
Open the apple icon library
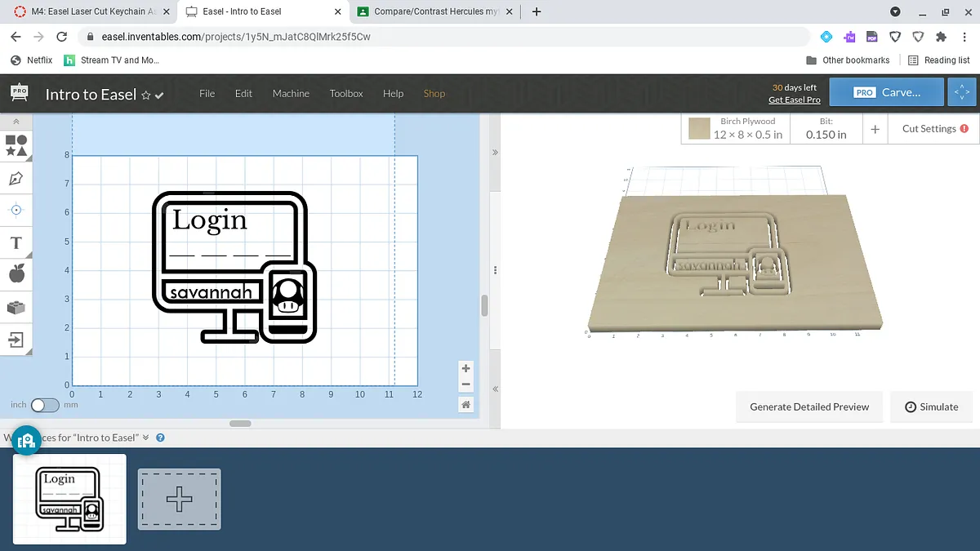click(x=16, y=274)
